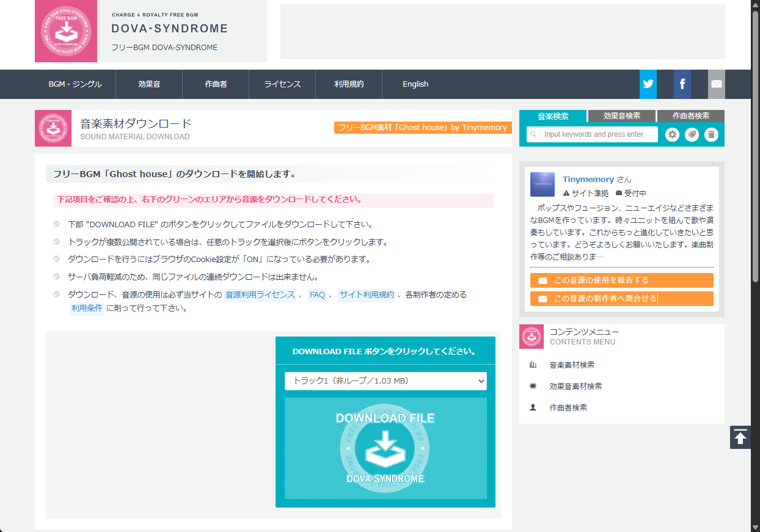This screenshot has width=760, height=532.
Task: Open the FAQ link
Action: pyautogui.click(x=317, y=295)
